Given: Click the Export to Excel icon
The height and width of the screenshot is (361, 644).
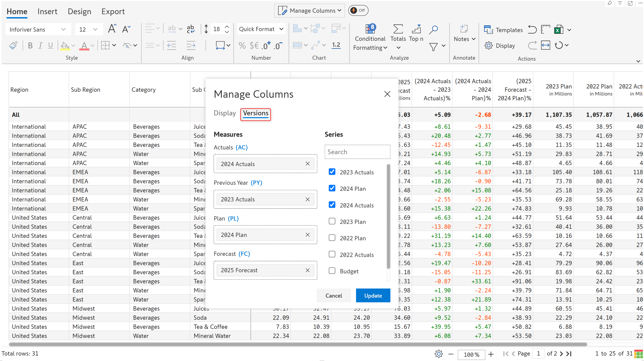Looking at the screenshot, I should click(x=558, y=30).
